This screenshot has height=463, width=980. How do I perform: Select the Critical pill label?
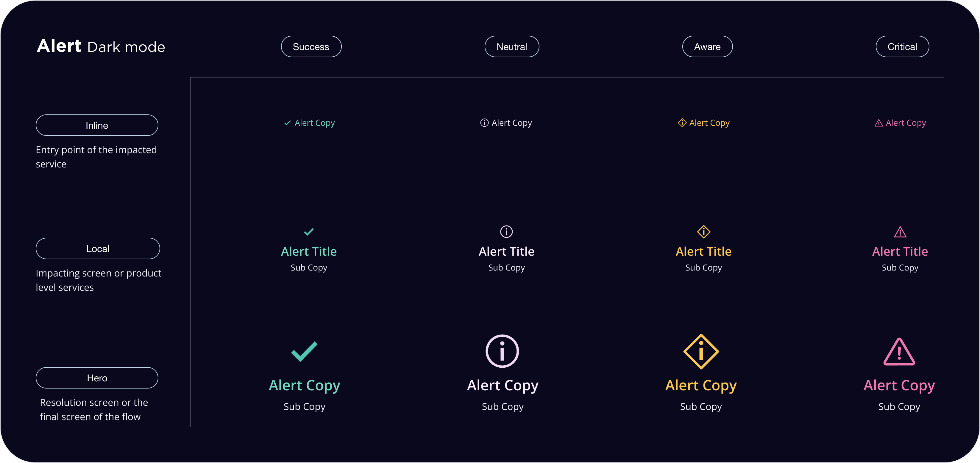(x=902, y=47)
